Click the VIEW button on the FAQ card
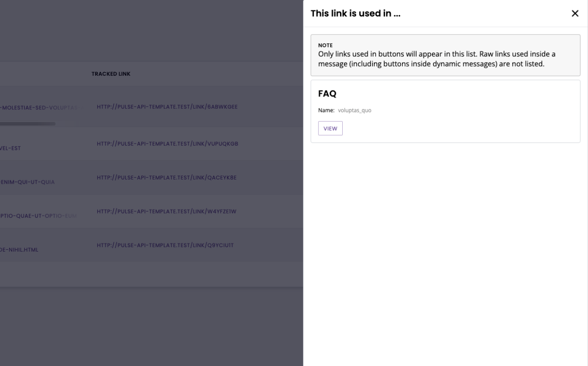This screenshot has width=588, height=366. click(x=330, y=128)
